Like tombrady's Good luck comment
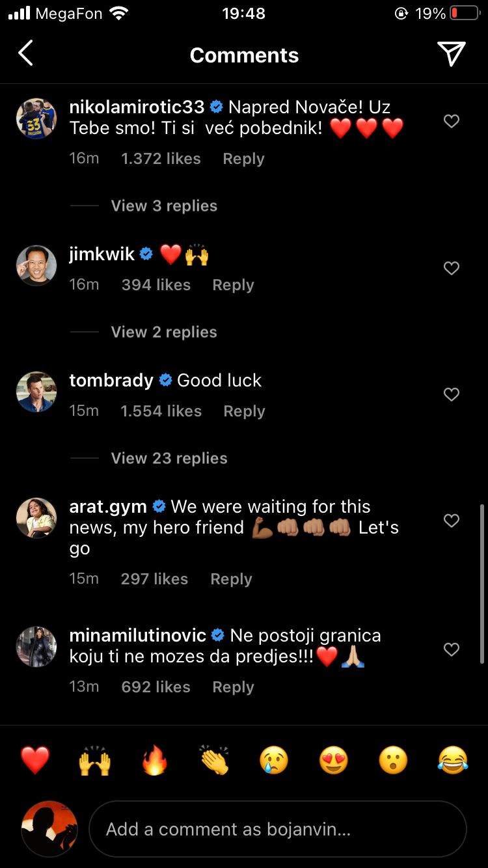Viewport: 488px width, 868px height. pos(451,394)
